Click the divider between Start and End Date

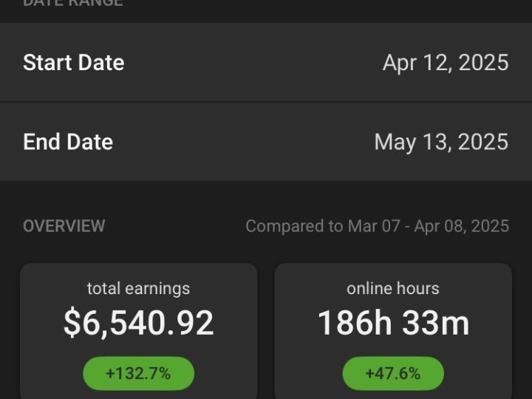[266, 102]
